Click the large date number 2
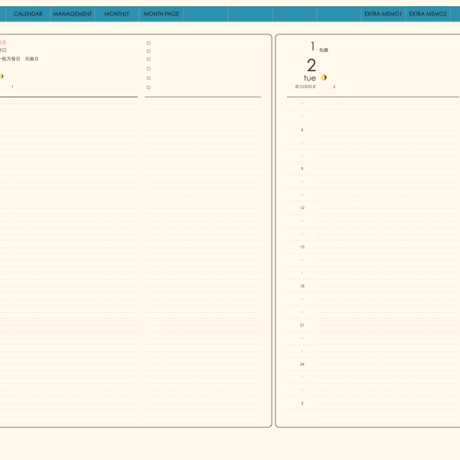This screenshot has height=460, width=460. (311, 65)
